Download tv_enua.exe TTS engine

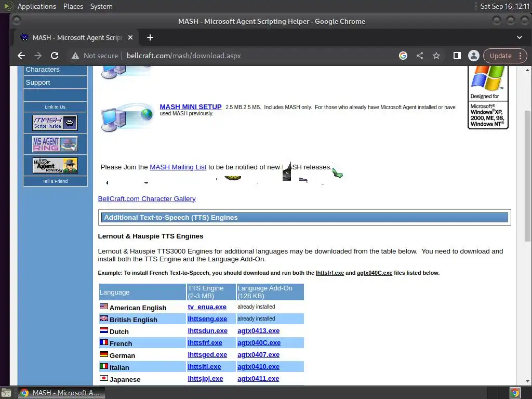point(207,307)
